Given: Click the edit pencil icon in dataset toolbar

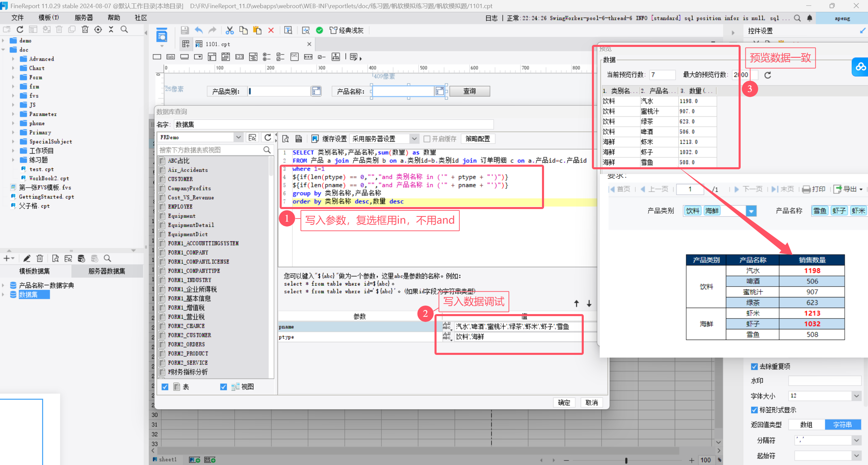Looking at the screenshot, I should (x=27, y=259).
